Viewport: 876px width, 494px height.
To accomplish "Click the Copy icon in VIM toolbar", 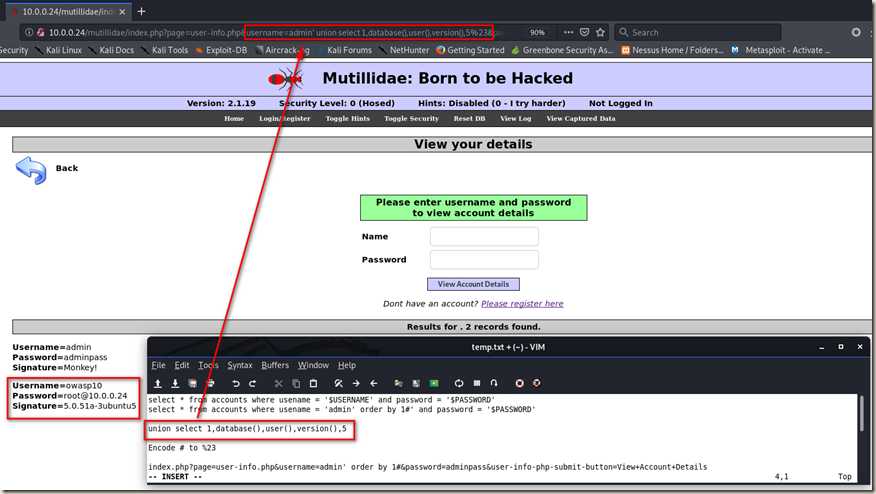I will (x=296, y=383).
